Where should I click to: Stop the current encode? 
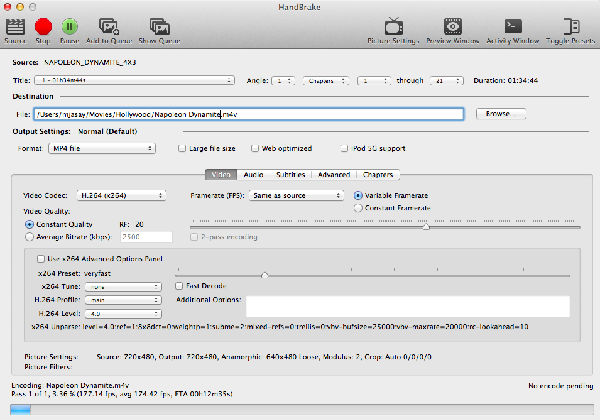pos(42,27)
